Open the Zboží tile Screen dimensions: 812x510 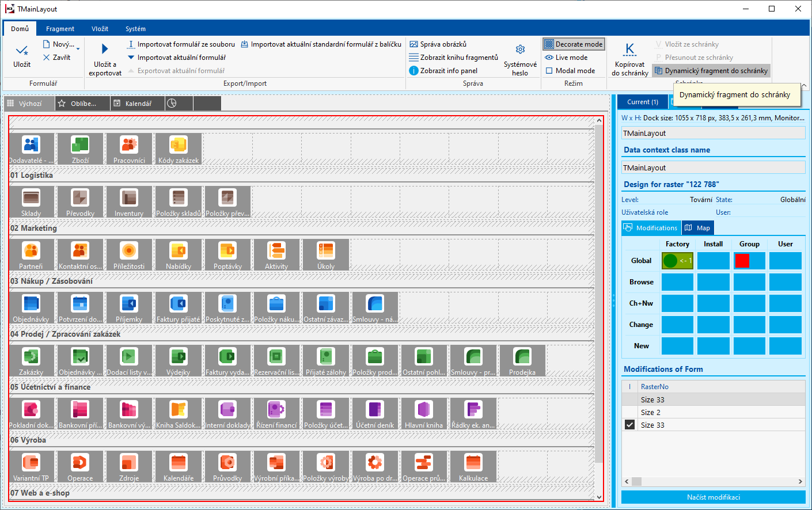coord(80,149)
